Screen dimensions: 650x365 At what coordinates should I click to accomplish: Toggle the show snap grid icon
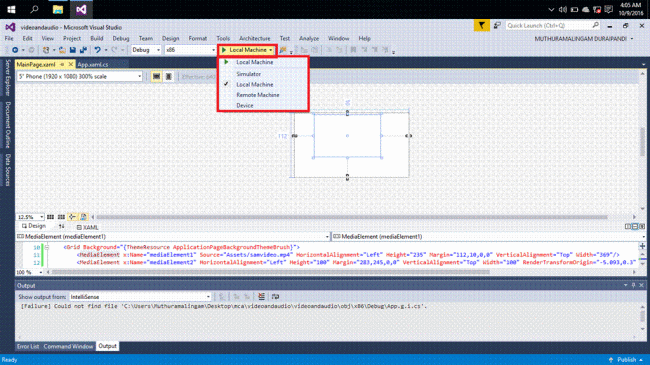pos(50,217)
